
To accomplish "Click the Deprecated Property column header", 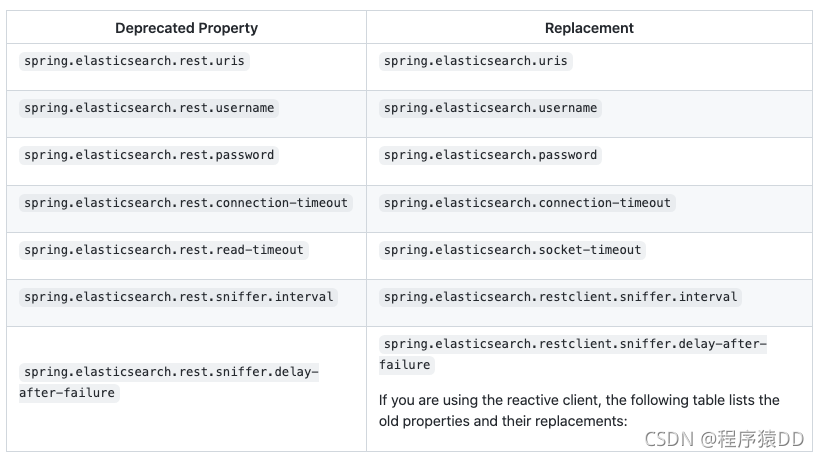I will pyautogui.click(x=186, y=28).
